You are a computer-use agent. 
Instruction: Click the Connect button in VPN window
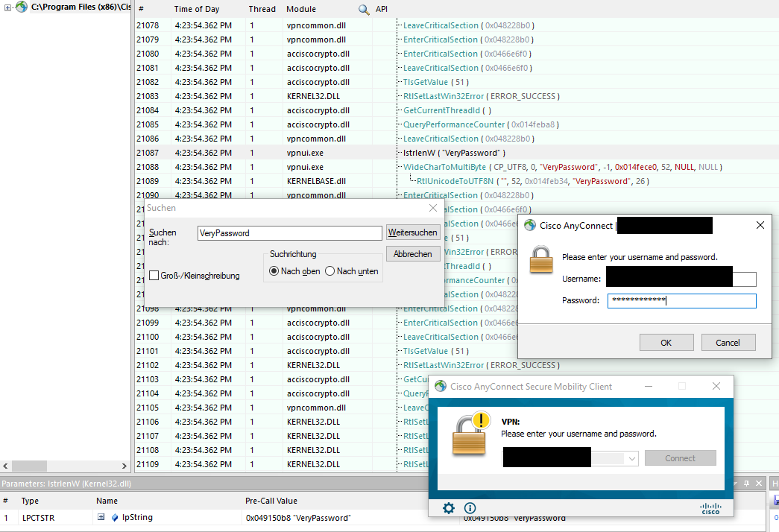tap(680, 458)
